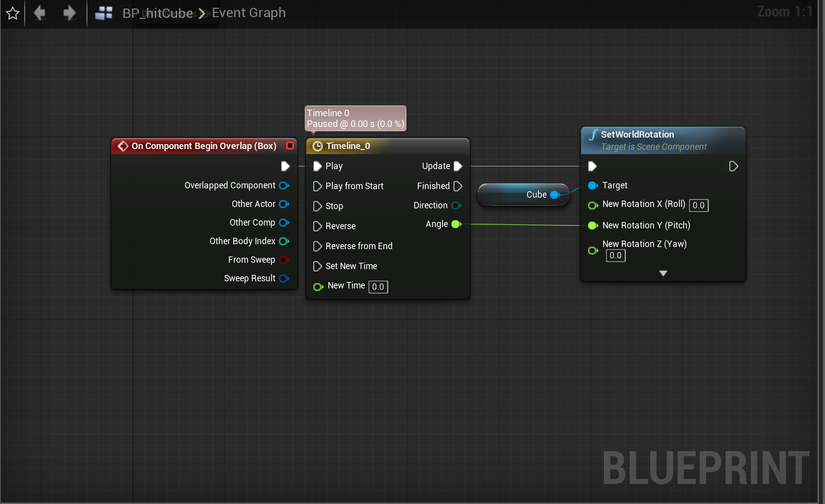Select Event Graph breadcrumb
825x504 pixels.
[x=249, y=13]
